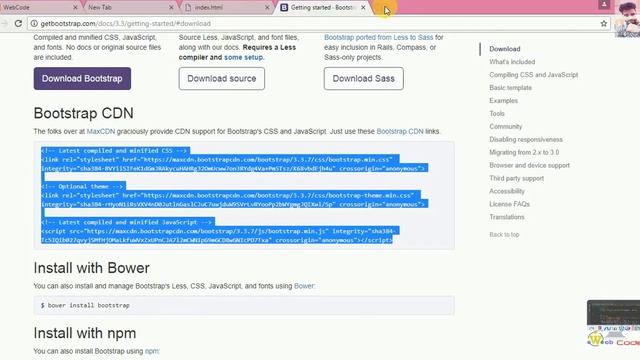This screenshot has width=640, height=360.
Task: Go to Translations sidebar link
Action: [x=507, y=217]
